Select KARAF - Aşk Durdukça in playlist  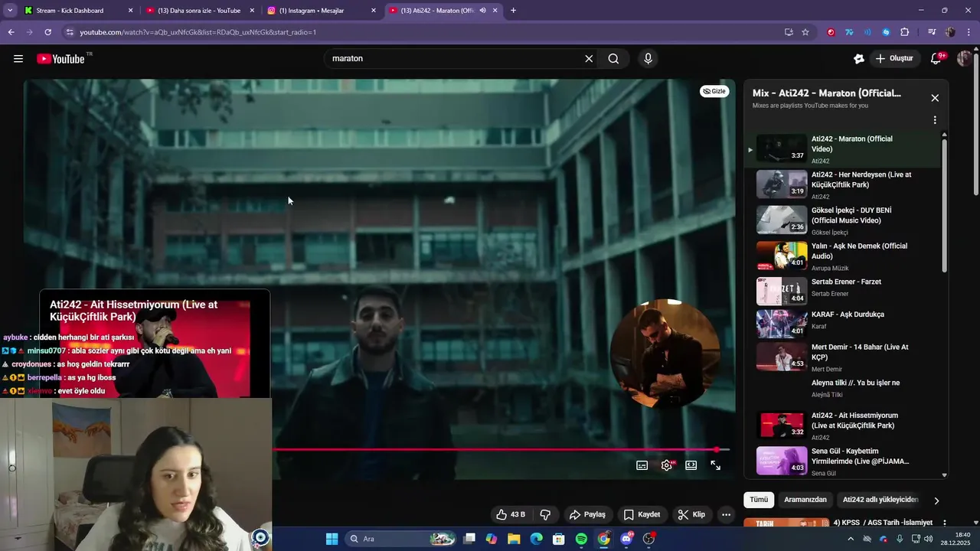pyautogui.click(x=841, y=324)
